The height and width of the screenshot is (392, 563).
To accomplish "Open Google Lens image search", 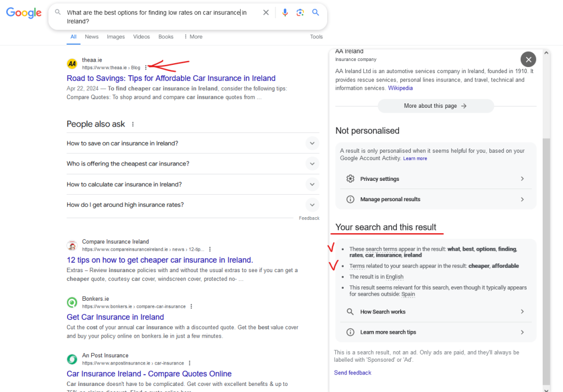I will coord(300,13).
